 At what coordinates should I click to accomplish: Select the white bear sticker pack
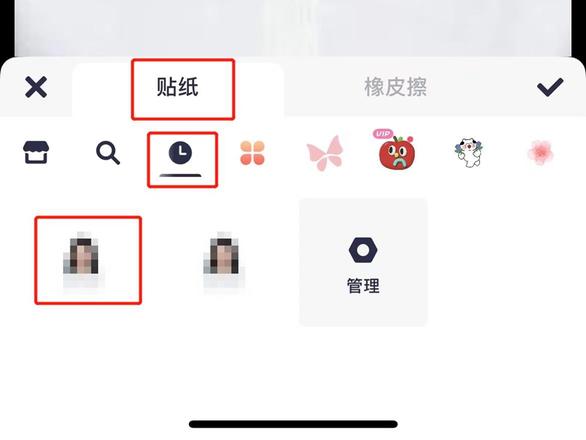(x=469, y=152)
